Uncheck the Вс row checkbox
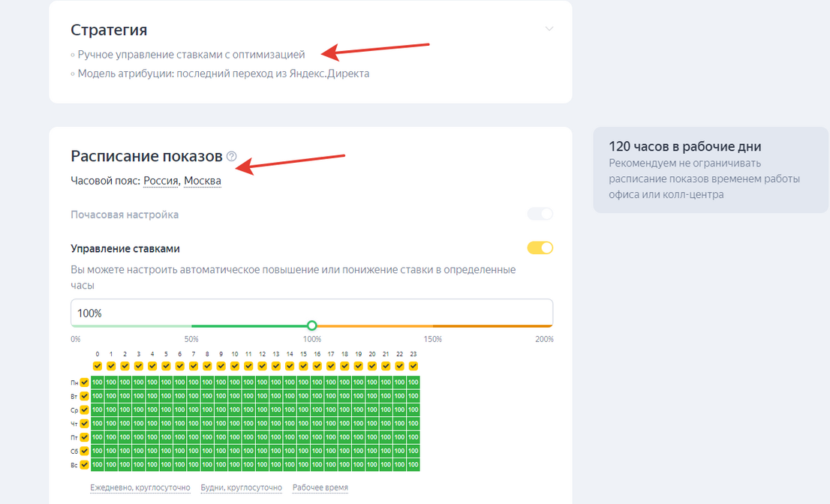Screen dimensions: 830x504 point(84,465)
